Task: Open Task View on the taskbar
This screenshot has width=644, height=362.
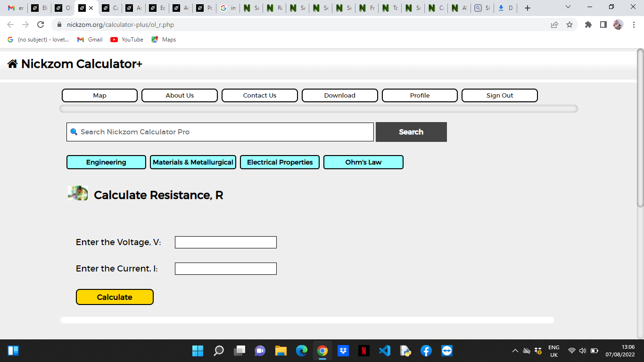Action: (239, 351)
